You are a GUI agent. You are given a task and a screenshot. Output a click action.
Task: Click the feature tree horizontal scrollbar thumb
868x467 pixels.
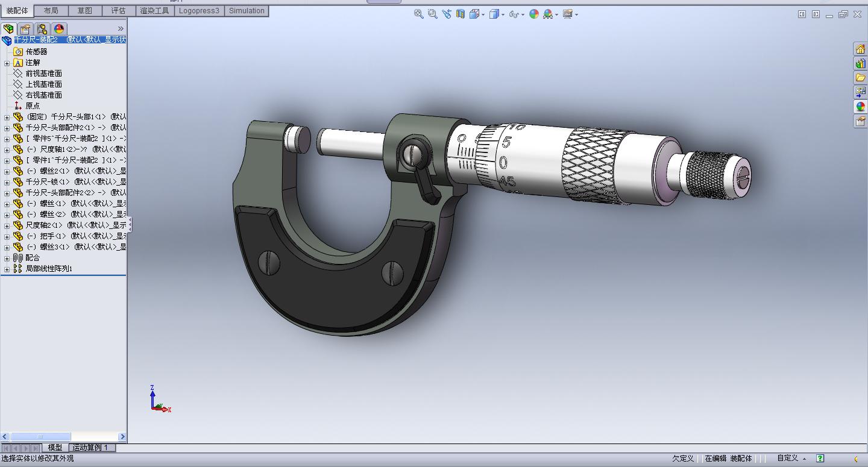tap(40, 436)
